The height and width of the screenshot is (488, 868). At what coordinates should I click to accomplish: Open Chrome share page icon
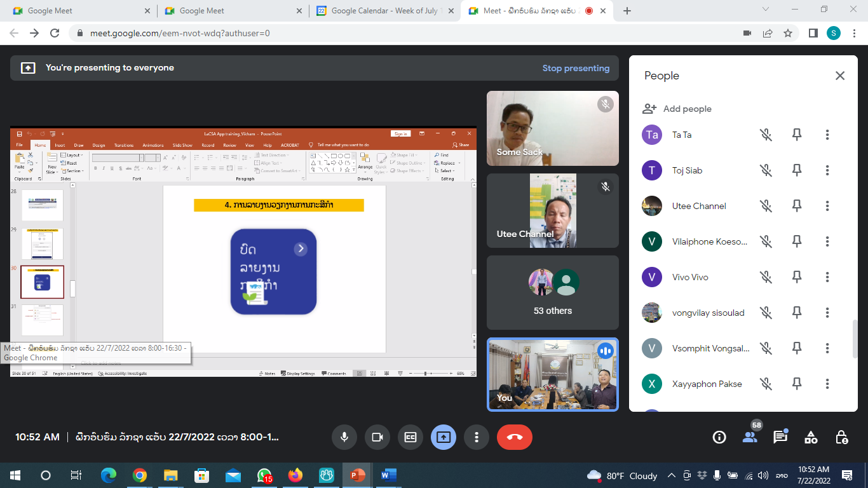[x=768, y=33]
